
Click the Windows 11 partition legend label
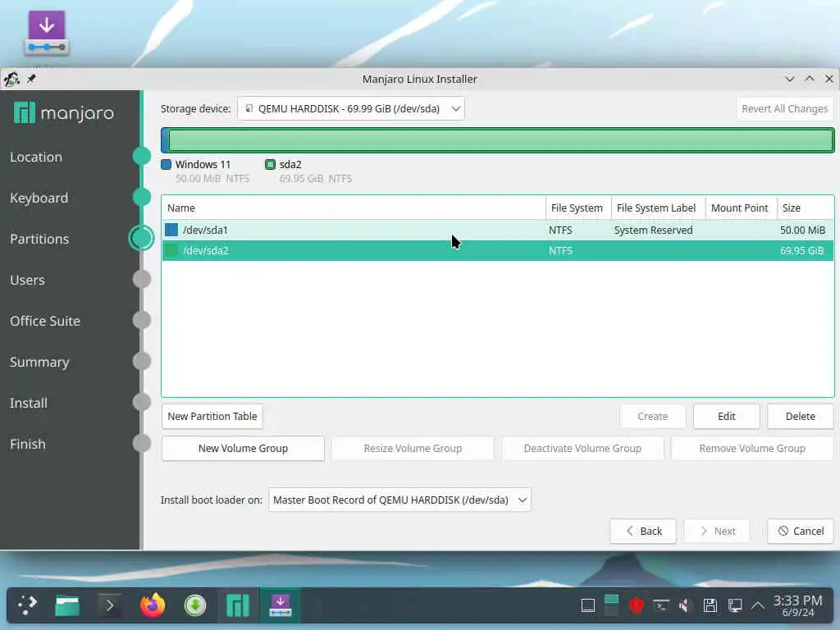tap(203, 164)
